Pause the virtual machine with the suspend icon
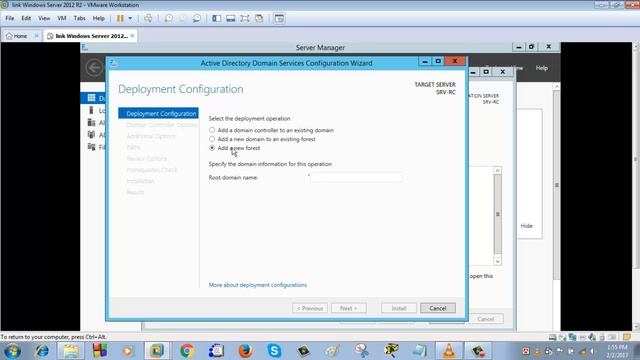This screenshot has width=640, height=360. (120, 18)
